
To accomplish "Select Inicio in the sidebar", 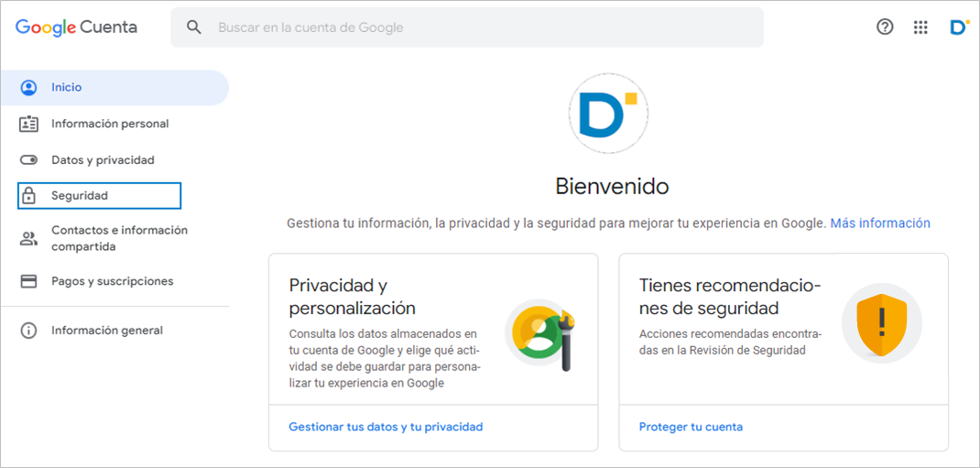I will click(x=114, y=88).
